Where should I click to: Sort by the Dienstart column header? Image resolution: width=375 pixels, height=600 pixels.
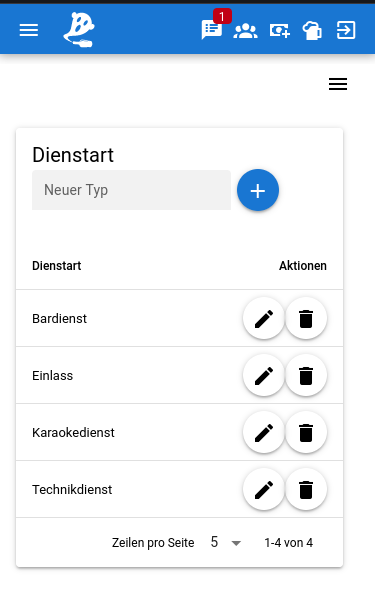point(57,266)
